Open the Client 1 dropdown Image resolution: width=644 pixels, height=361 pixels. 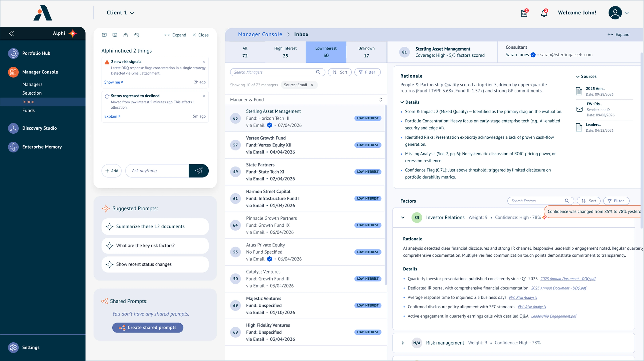coord(120,13)
